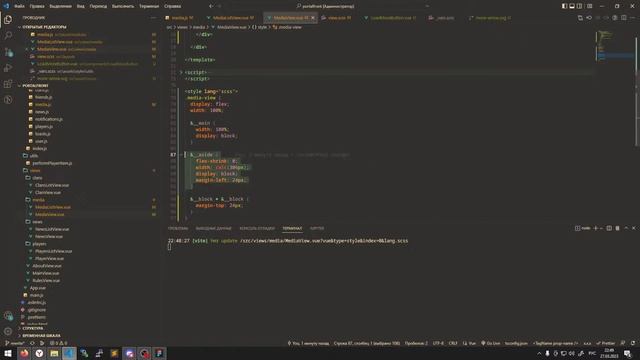640x360 pixels.
Task: Open the customize layout icon in title bar
Action: (589, 6)
